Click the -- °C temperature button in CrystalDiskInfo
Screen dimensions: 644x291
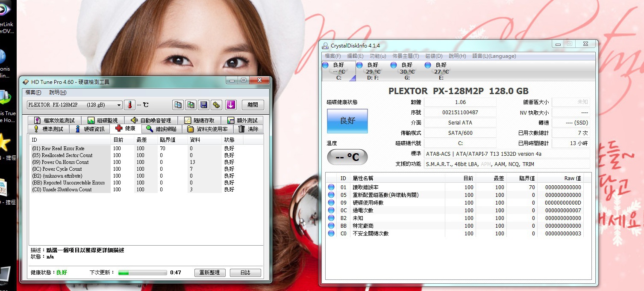point(347,157)
